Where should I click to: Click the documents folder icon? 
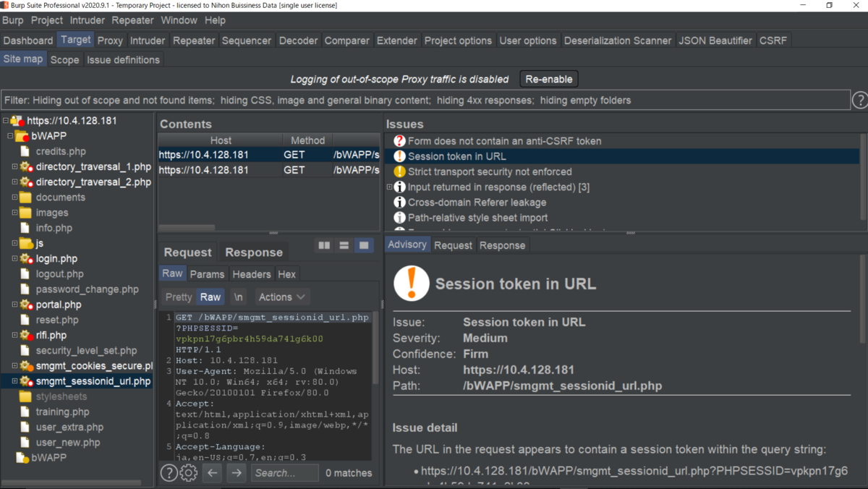click(x=25, y=197)
